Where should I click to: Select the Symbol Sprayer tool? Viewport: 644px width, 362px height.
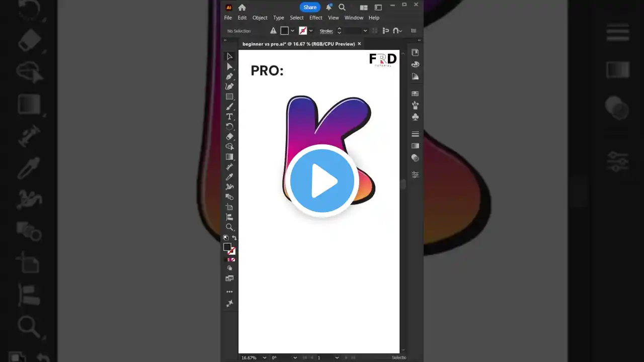(x=229, y=187)
